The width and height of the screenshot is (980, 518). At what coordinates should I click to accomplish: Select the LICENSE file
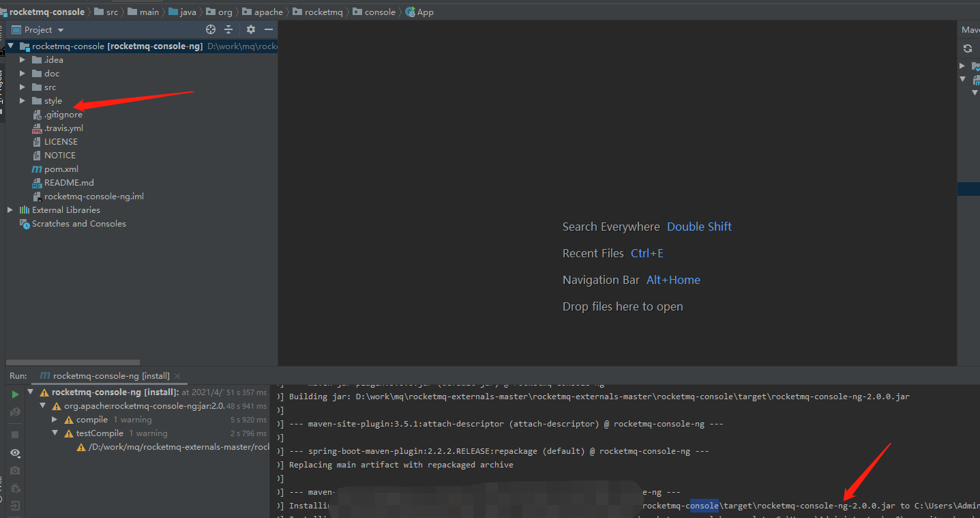pyautogui.click(x=61, y=142)
